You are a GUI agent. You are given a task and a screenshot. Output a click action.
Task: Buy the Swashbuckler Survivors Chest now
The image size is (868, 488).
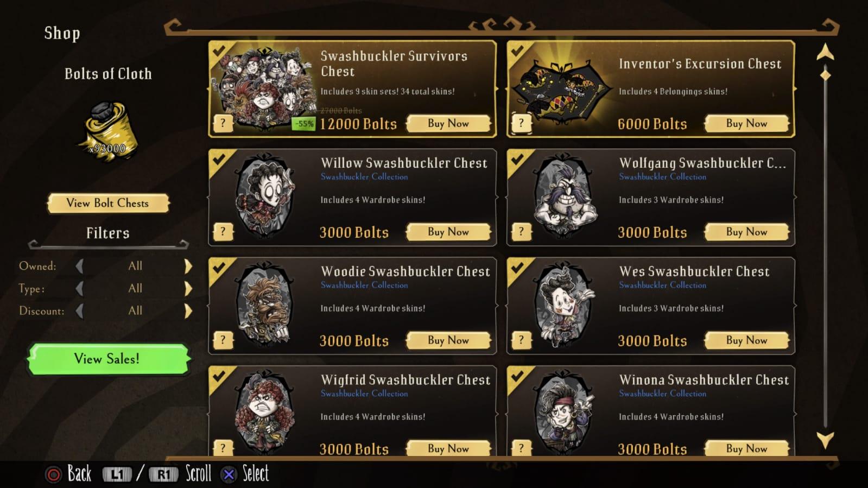448,123
